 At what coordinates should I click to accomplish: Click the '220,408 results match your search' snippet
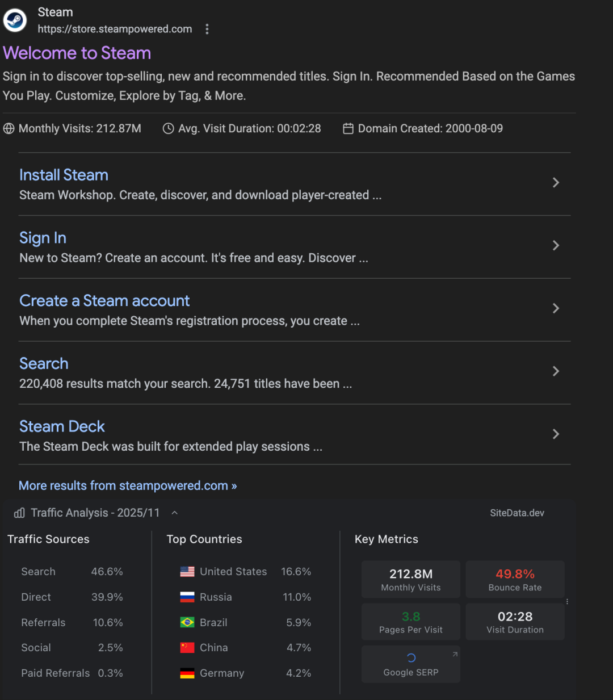click(186, 384)
